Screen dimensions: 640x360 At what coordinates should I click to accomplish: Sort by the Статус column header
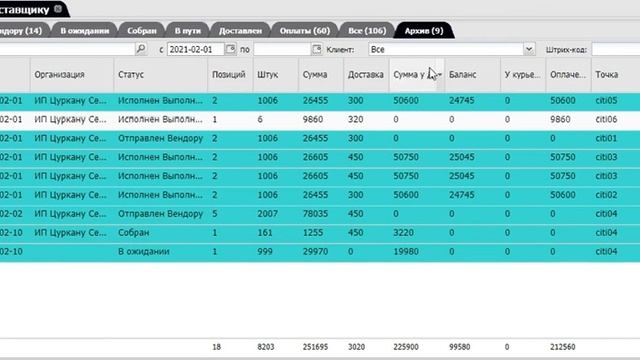click(161, 75)
